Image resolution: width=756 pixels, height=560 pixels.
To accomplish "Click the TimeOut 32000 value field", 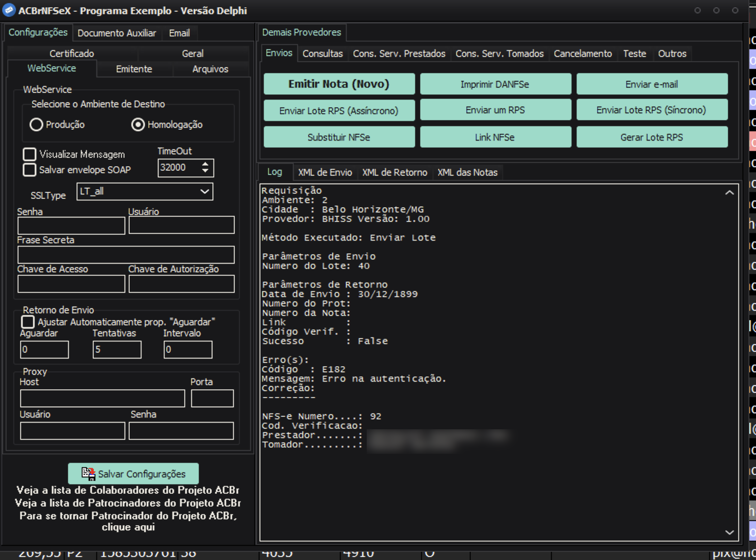I will pos(179,168).
